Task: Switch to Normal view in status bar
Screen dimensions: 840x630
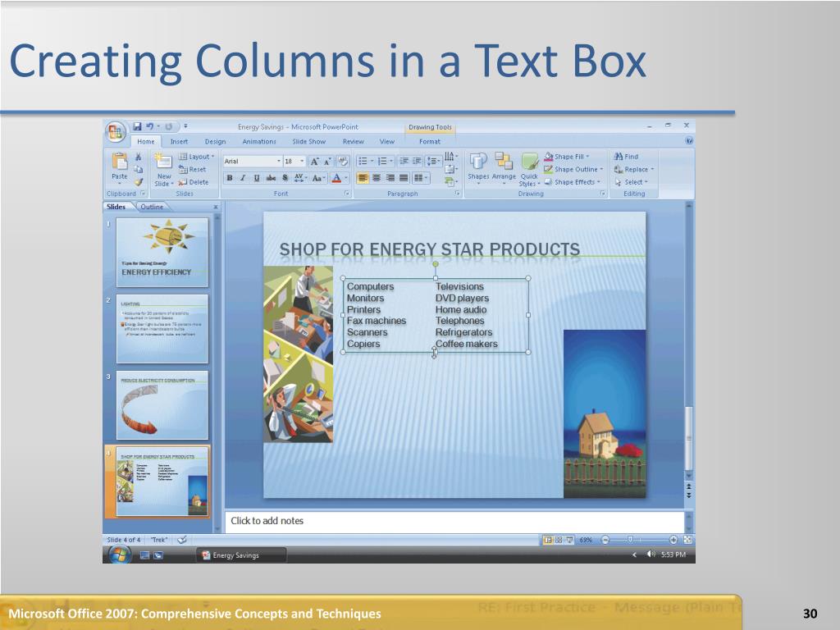Action: click(548, 540)
